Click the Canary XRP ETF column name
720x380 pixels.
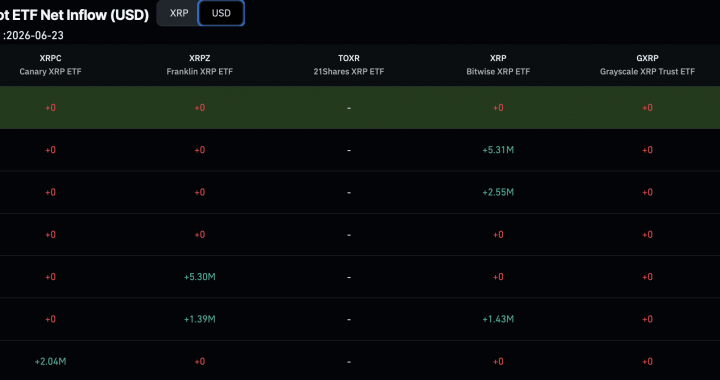pyautogui.click(x=51, y=72)
